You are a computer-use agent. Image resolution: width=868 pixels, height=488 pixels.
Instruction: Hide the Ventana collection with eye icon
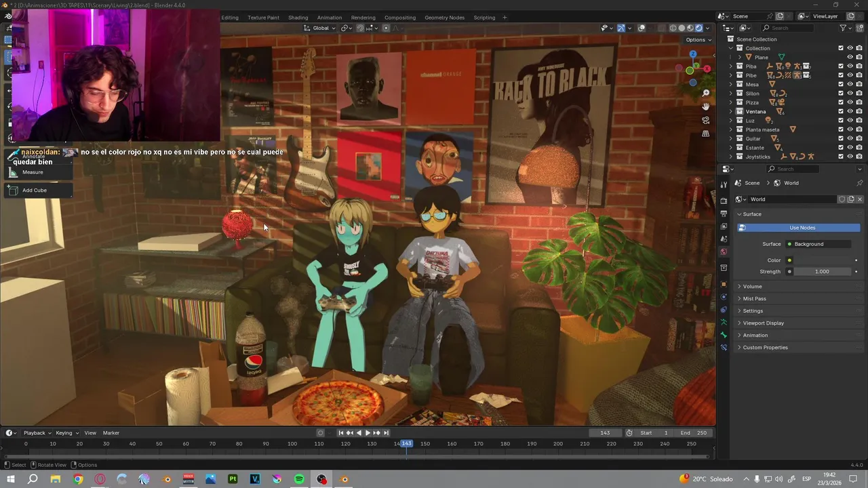pyautogui.click(x=850, y=111)
